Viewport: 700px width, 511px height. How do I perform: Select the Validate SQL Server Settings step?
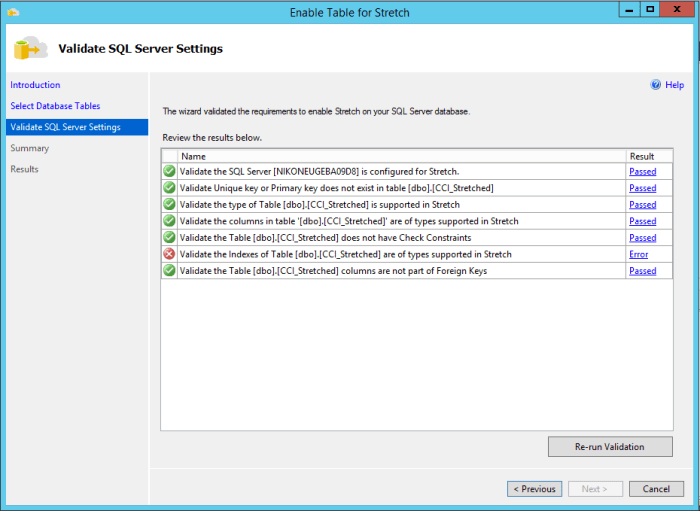65,127
